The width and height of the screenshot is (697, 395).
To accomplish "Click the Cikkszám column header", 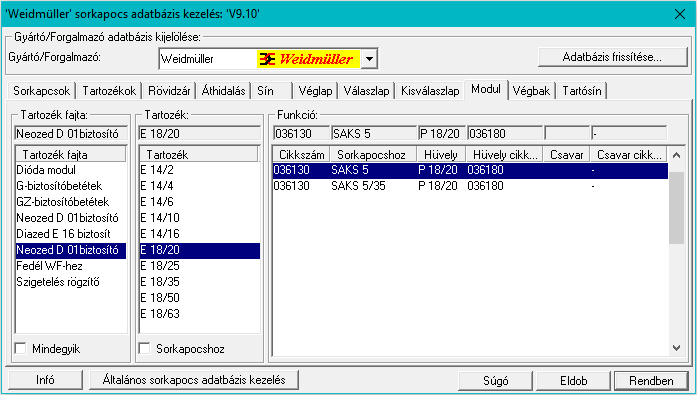I will pos(301,155).
